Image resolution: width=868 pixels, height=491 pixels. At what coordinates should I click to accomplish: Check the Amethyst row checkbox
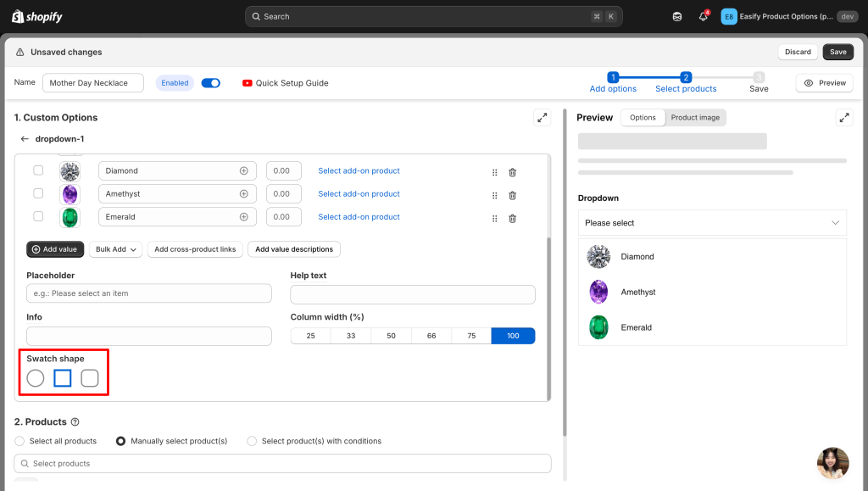click(38, 193)
